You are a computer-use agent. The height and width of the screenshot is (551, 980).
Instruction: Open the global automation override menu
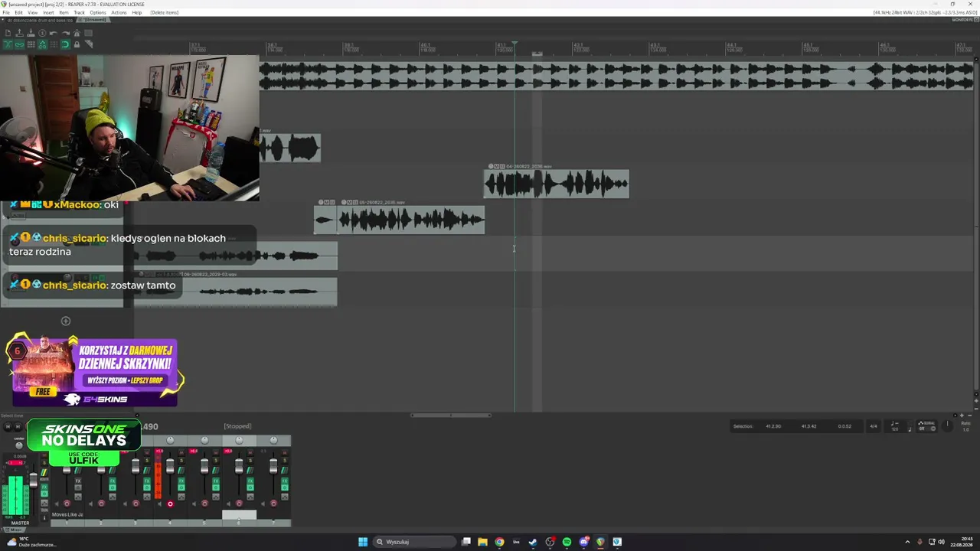click(x=927, y=426)
